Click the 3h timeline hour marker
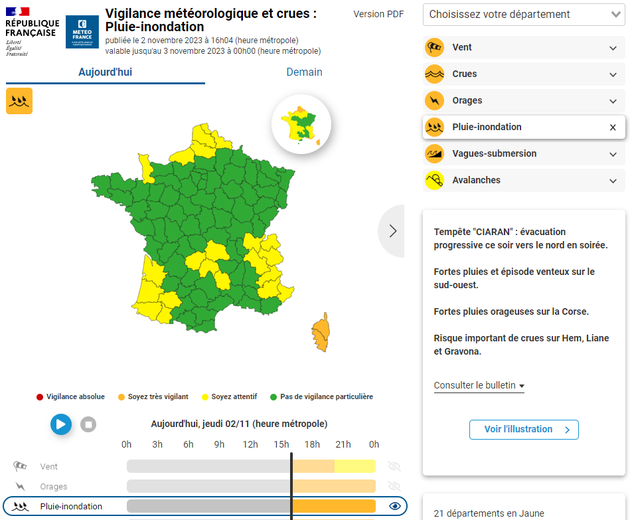630x520 pixels. pos(157,444)
